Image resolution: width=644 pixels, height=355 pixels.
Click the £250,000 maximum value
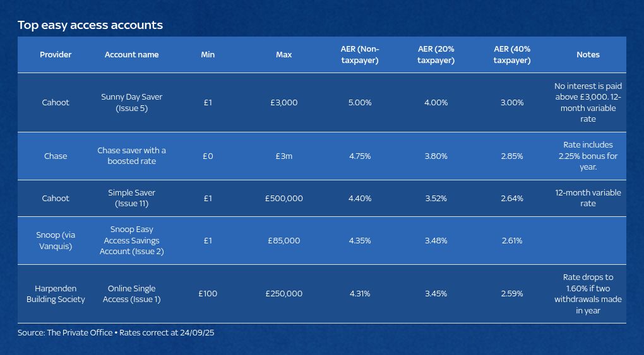[283, 294]
